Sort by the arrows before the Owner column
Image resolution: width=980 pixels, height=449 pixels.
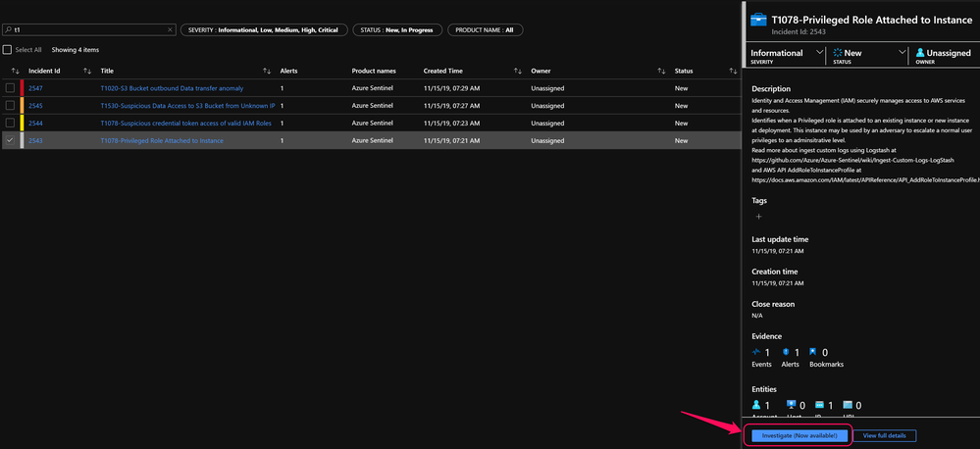518,72
